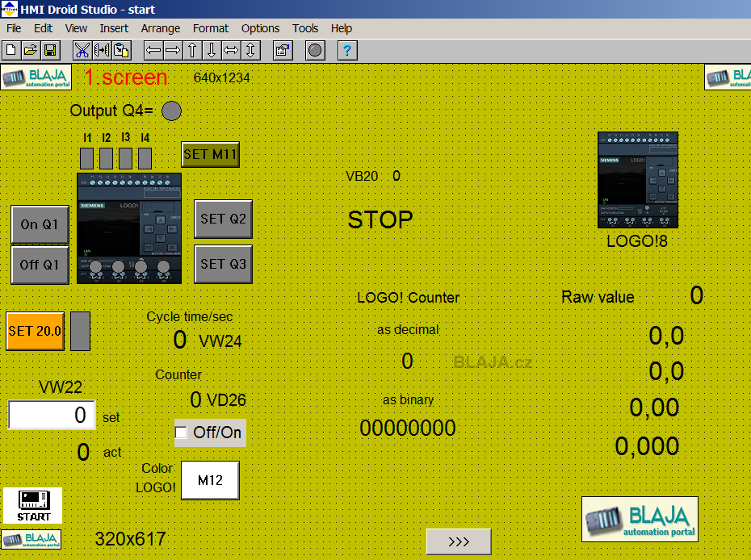The width and height of the screenshot is (751, 560).
Task: Open the Insert menu
Action: coord(114,28)
